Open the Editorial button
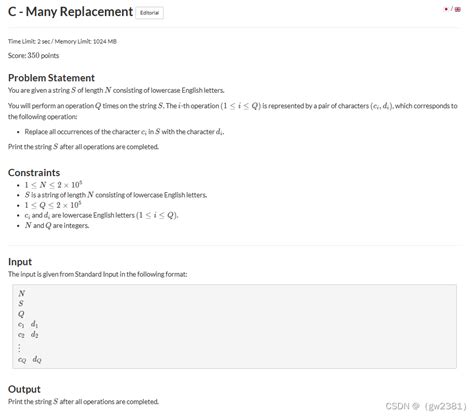 pos(149,13)
